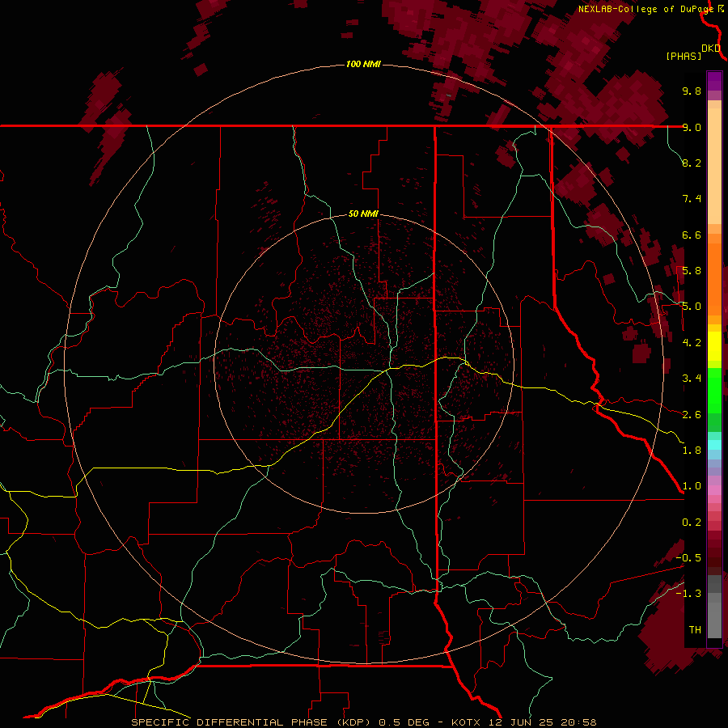
Task: Click the 4.2 value on the color scale
Action: click(692, 343)
